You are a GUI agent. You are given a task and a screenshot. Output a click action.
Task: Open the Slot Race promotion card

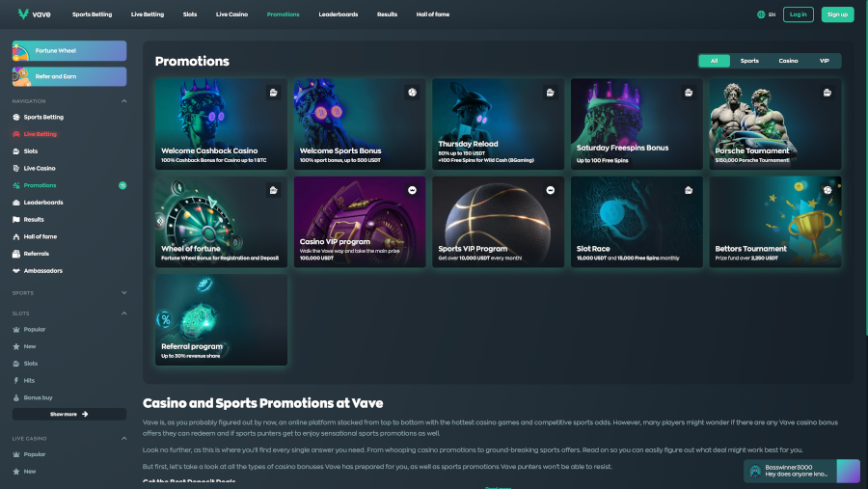click(x=637, y=222)
